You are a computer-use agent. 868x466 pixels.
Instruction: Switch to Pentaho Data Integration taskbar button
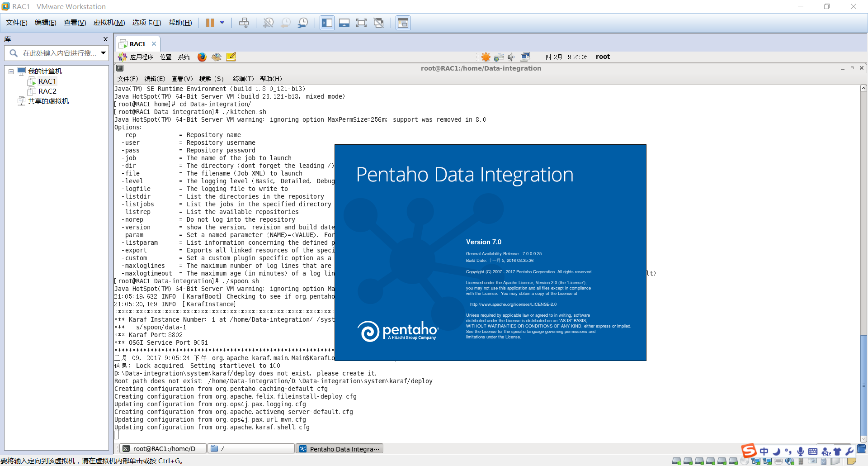[340, 449]
